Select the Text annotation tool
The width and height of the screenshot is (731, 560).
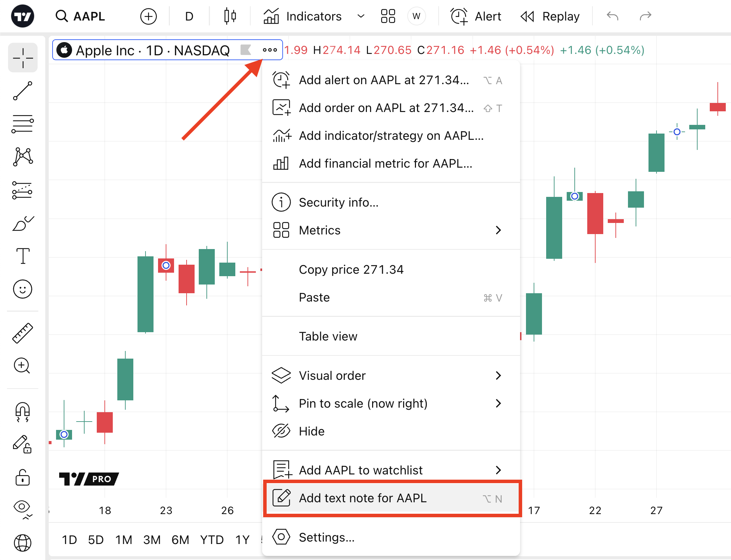[23, 256]
